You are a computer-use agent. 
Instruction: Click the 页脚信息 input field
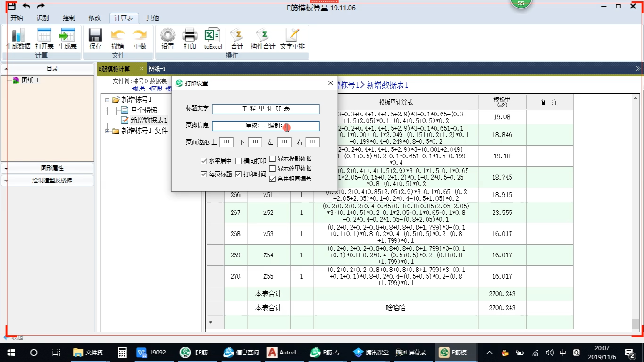pos(266,126)
